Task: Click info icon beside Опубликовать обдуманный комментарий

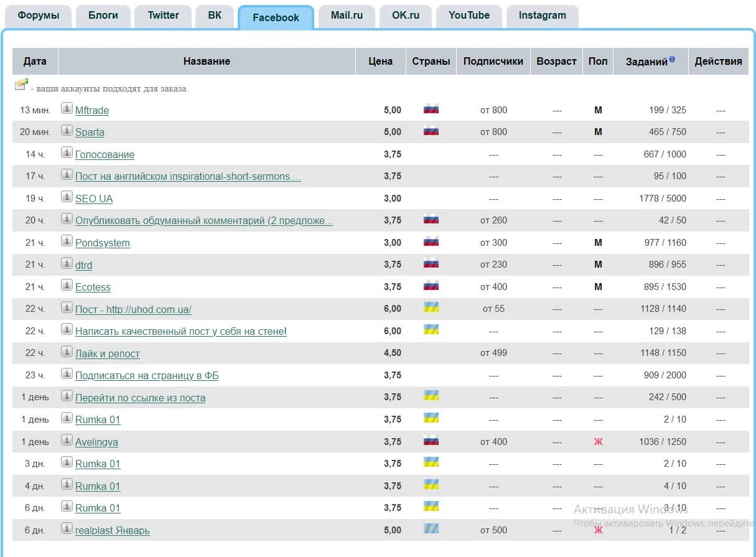Action: 67,219
